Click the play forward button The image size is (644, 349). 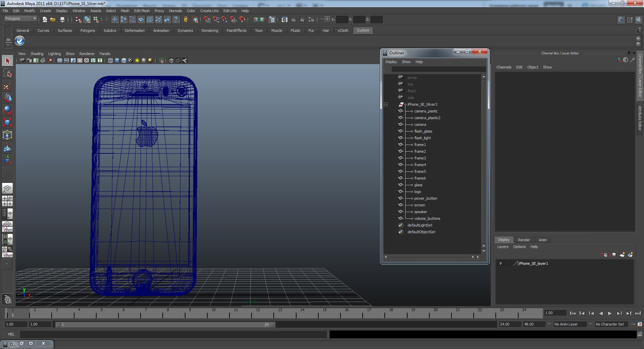[x=610, y=313]
